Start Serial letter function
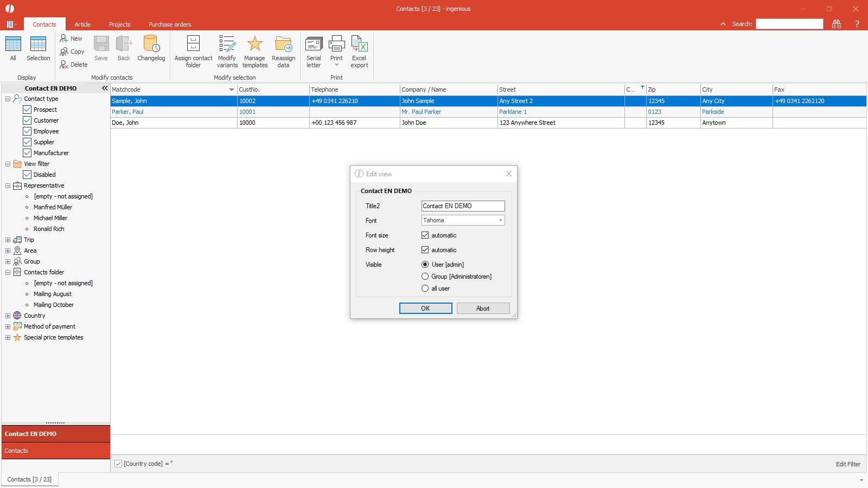Image resolution: width=868 pixels, height=488 pixels. 314,44
